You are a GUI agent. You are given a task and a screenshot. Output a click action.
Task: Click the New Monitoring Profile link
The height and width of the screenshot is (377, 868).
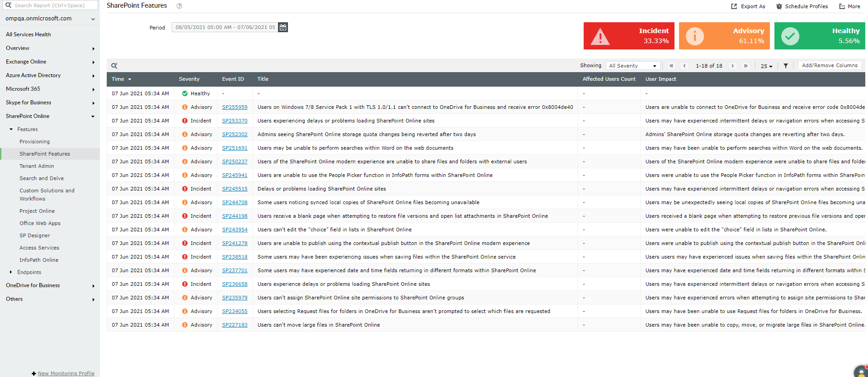click(x=66, y=373)
